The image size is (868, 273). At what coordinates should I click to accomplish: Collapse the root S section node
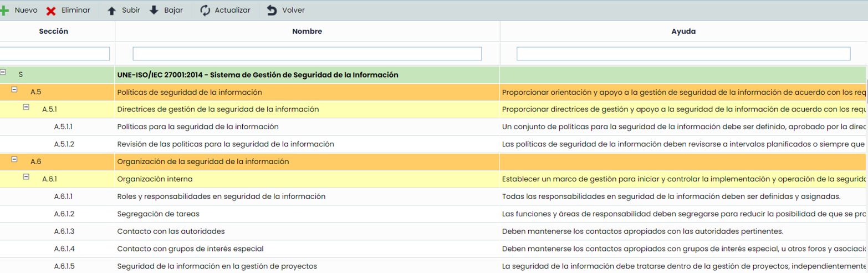point(3,72)
